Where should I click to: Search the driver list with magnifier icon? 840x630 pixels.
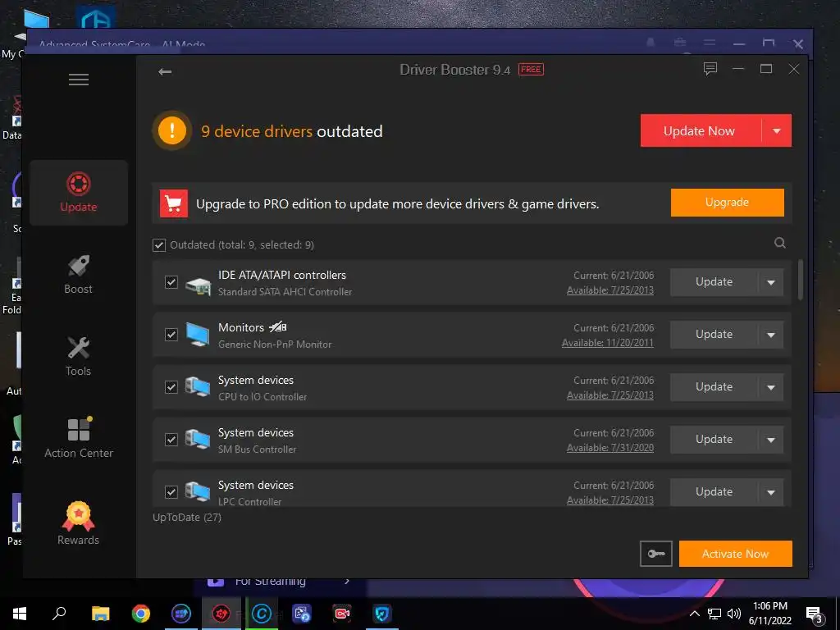click(780, 243)
